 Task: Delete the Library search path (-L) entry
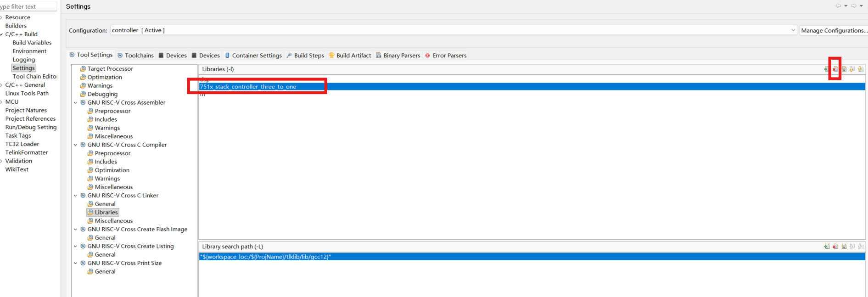pos(835,247)
